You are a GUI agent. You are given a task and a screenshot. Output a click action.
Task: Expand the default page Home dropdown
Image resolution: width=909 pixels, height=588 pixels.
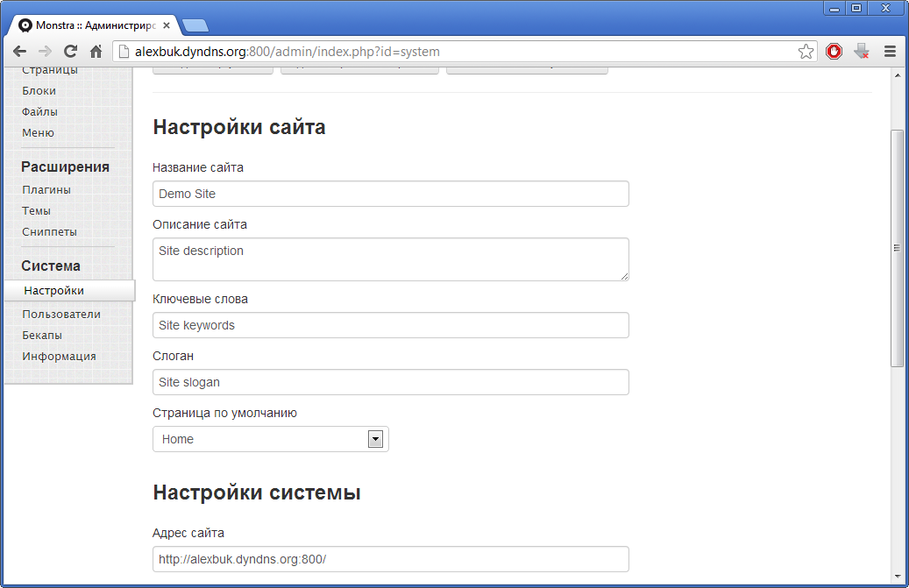[375, 439]
